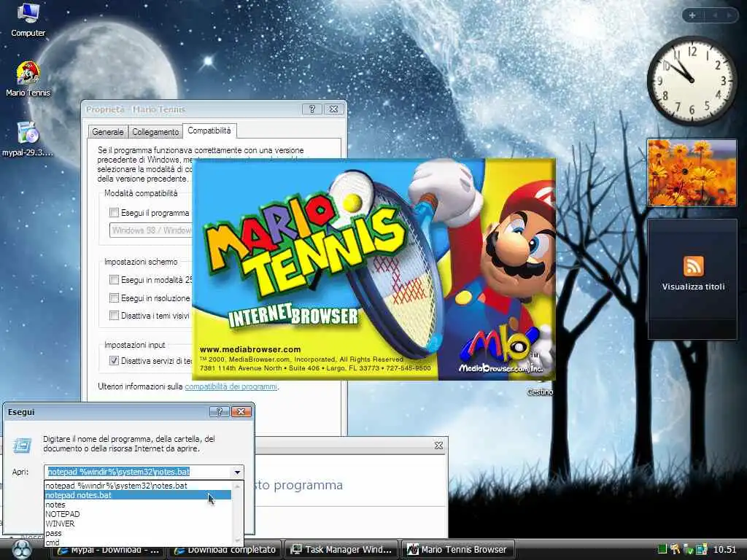Click the Start orb on the taskbar
747x560 pixels.
[x=21, y=550]
